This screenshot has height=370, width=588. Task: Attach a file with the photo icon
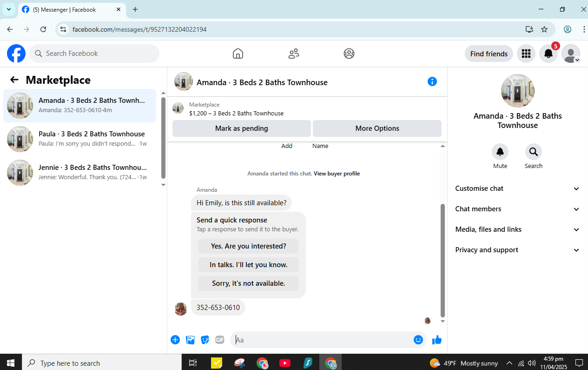point(190,340)
